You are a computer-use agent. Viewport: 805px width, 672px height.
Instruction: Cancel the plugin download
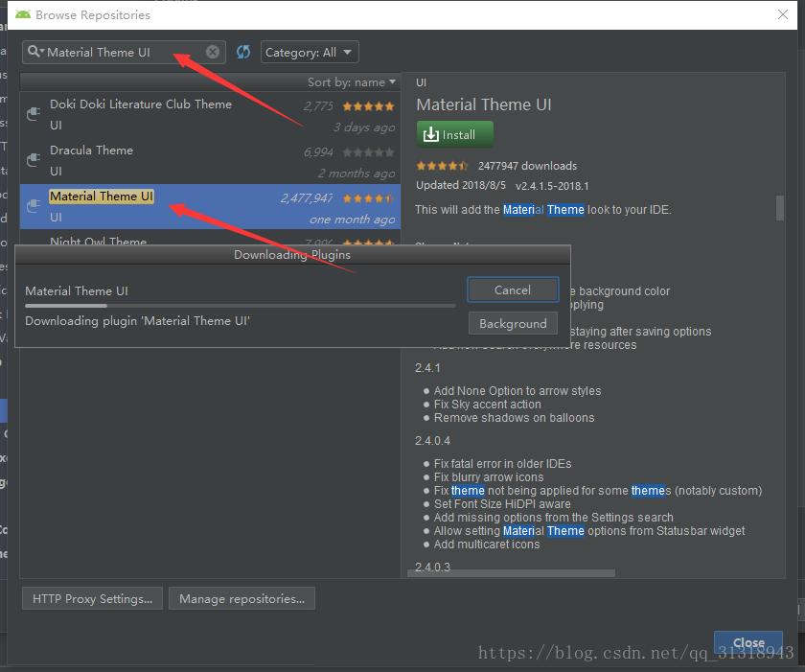coord(513,290)
